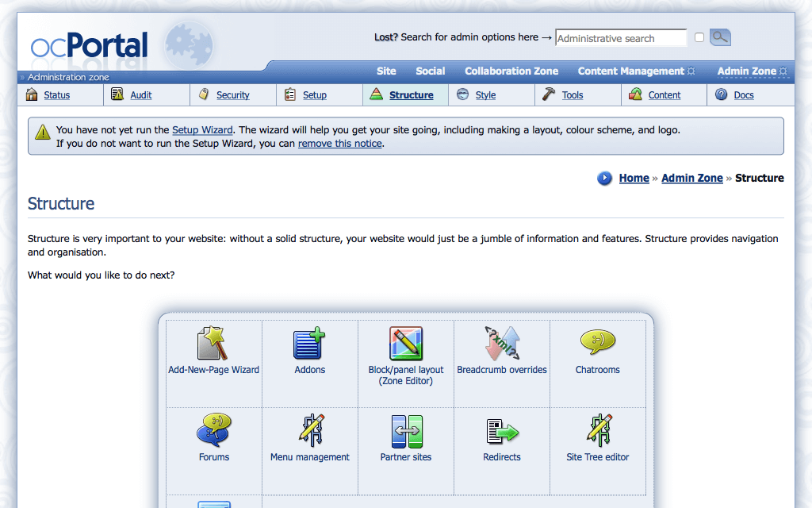Click the Administrative search text field
The height and width of the screenshot is (508, 812).
621,38
